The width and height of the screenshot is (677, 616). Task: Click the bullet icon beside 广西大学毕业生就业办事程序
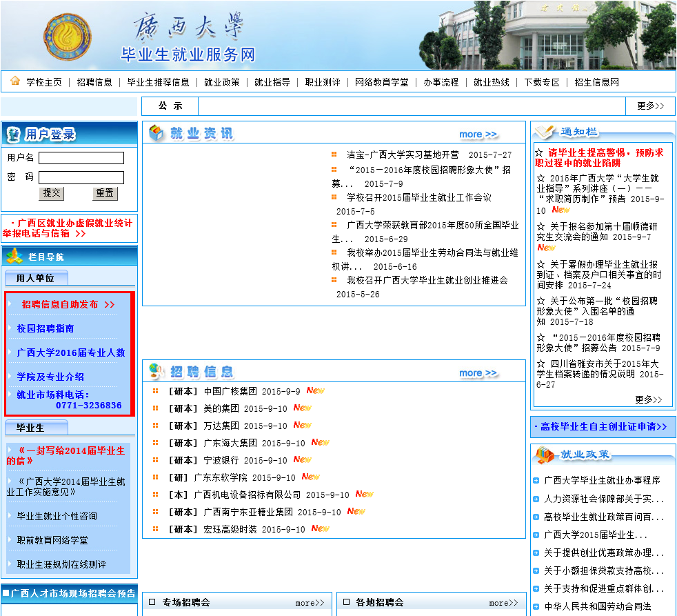point(536,480)
